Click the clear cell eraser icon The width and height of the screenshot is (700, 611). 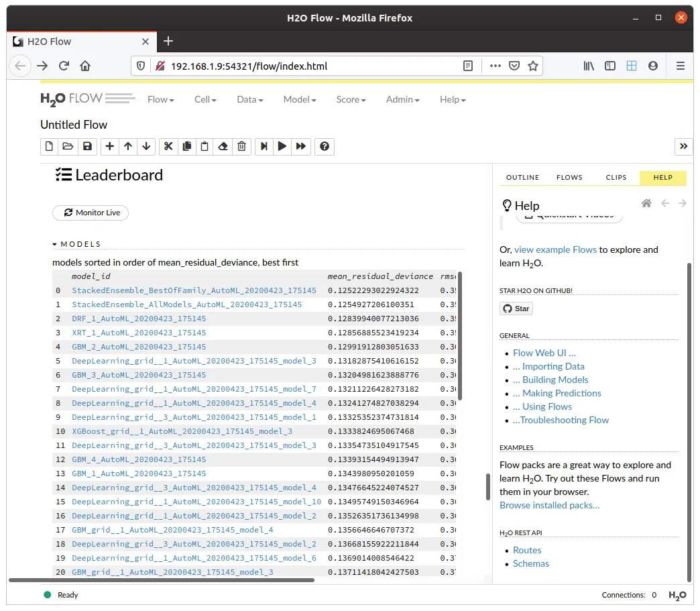coord(223,146)
